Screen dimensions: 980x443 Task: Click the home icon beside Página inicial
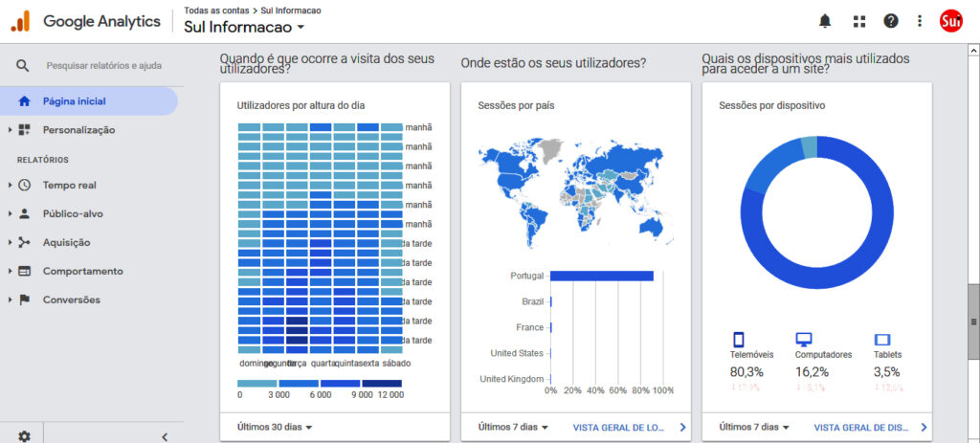click(x=24, y=101)
